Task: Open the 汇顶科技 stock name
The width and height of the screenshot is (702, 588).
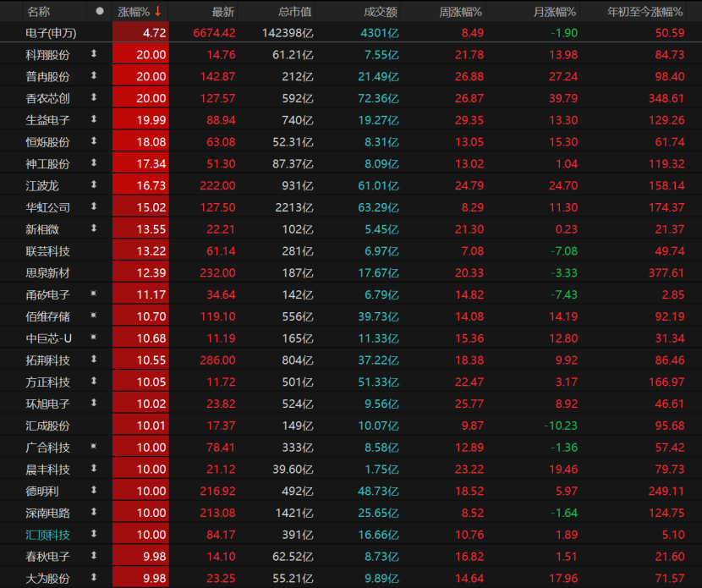Action: (x=48, y=535)
